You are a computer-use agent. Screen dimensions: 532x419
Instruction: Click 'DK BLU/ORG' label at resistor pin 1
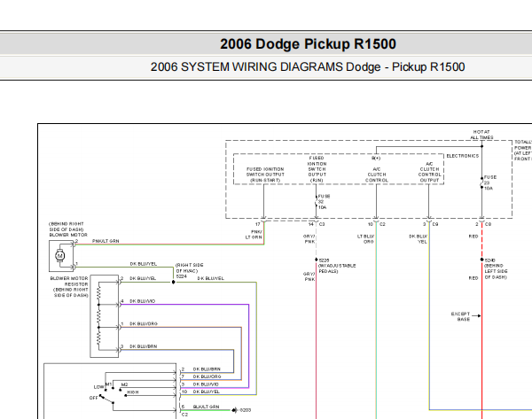pyautogui.click(x=144, y=323)
